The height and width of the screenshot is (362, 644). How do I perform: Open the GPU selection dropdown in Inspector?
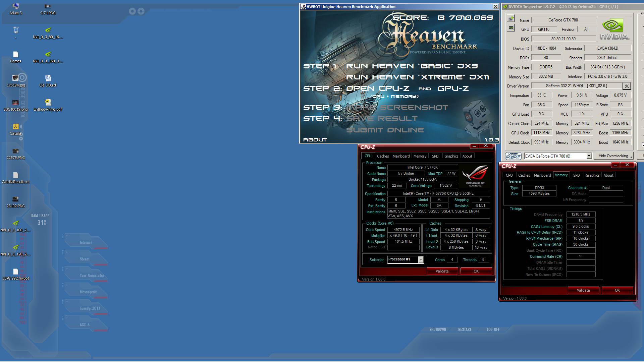pos(589,156)
